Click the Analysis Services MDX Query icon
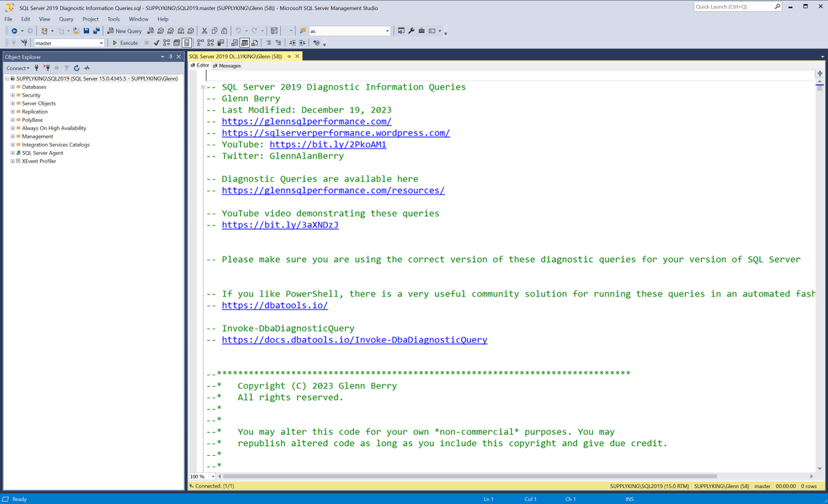 (x=161, y=31)
